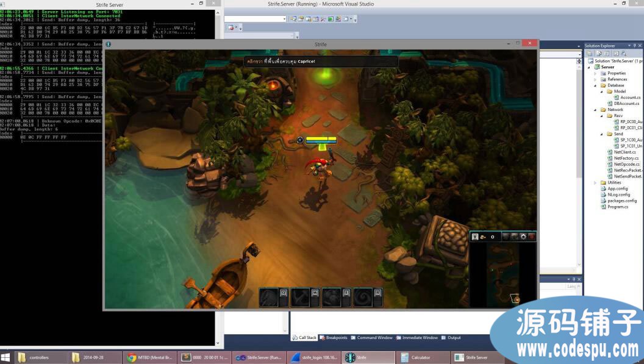This screenshot has height=364, width=644.
Task: Click the red breakpoint toolbar icon
Action: (231, 27)
